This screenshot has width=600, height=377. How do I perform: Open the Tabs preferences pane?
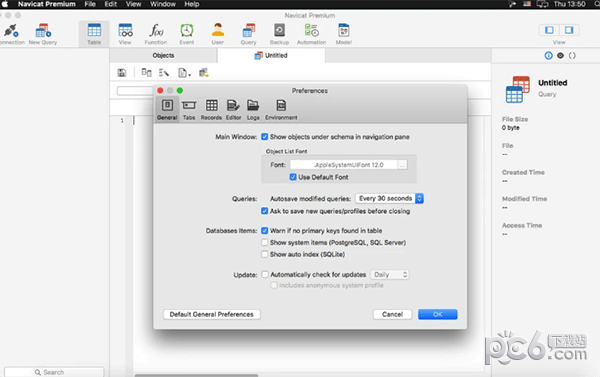(189, 110)
